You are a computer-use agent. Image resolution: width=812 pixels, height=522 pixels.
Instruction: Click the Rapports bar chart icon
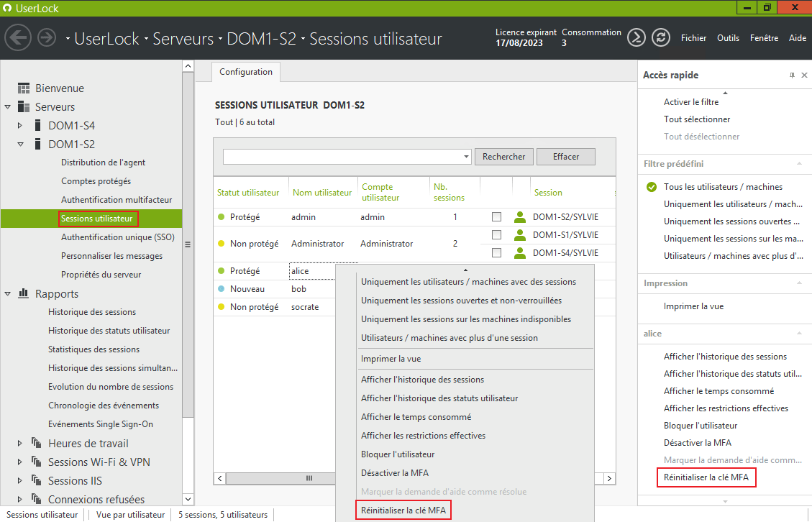(x=23, y=293)
